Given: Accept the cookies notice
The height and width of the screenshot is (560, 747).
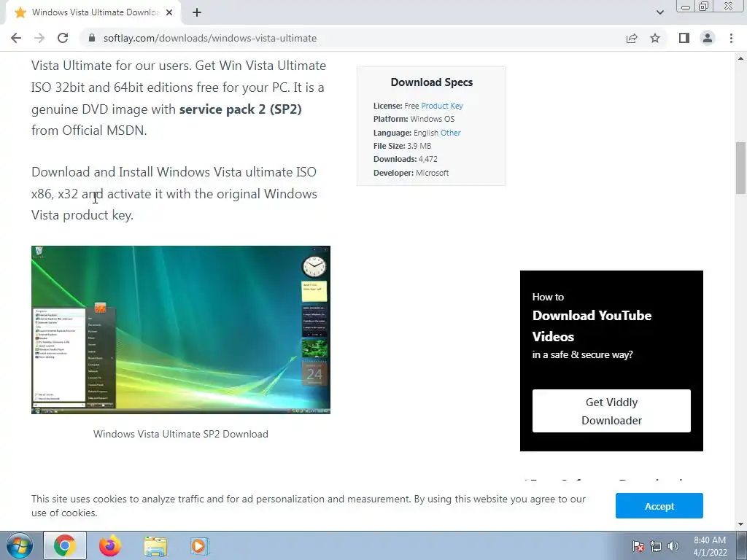Looking at the screenshot, I should pos(659,506).
